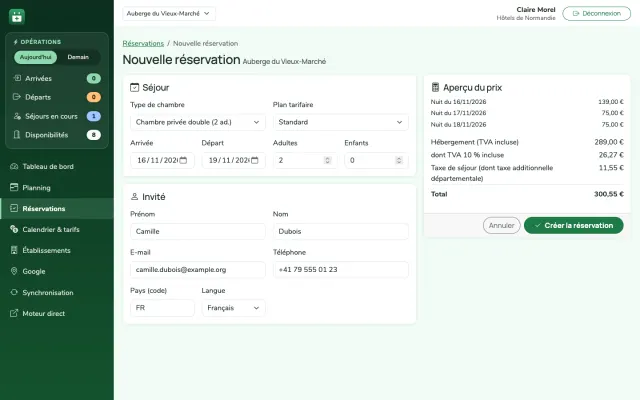Click the Claire Morel user name

coord(536,9)
